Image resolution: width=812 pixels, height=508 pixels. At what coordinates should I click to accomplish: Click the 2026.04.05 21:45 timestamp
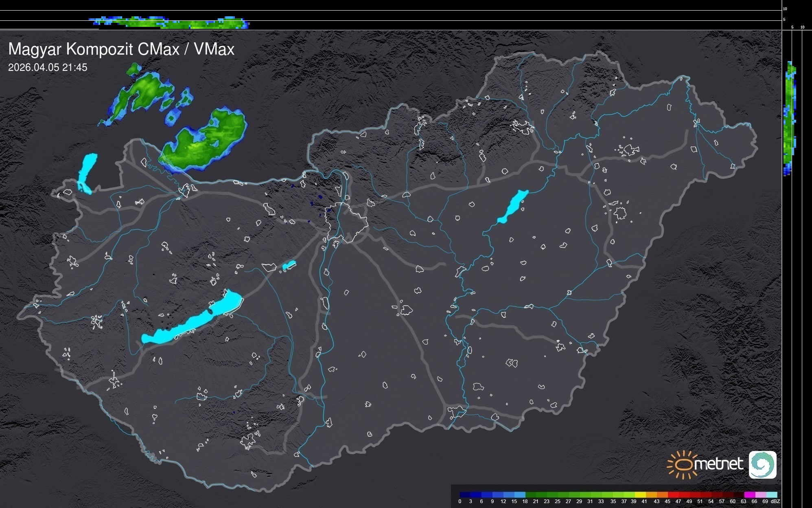(48, 68)
